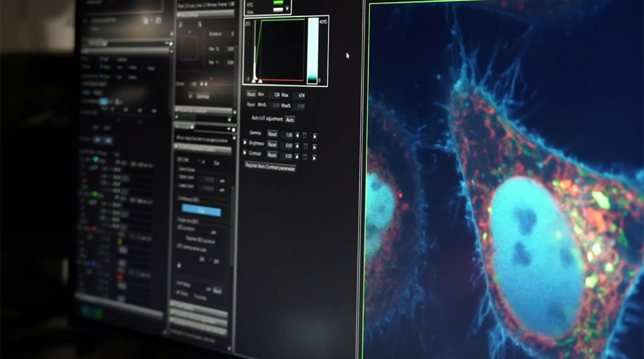Click the Max intensity input field
This screenshot has height=359, width=644.
click(x=299, y=95)
